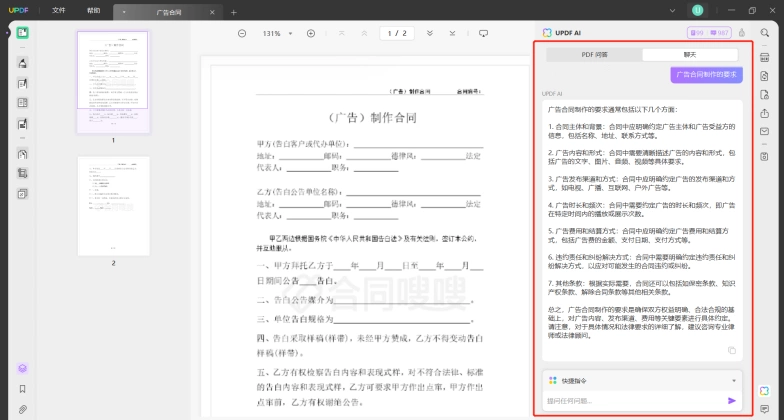Add a new tab with plus button
The image size is (784, 420).
[234, 12]
